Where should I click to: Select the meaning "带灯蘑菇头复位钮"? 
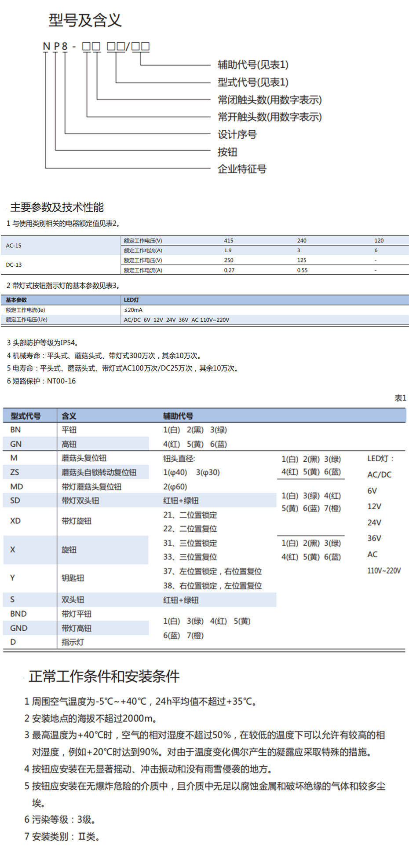pyautogui.click(x=91, y=487)
